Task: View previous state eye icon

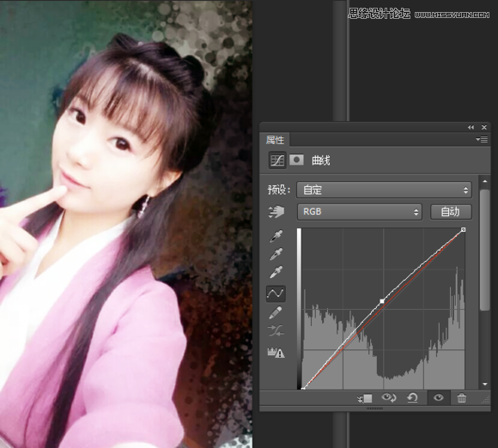Action: coord(389,397)
